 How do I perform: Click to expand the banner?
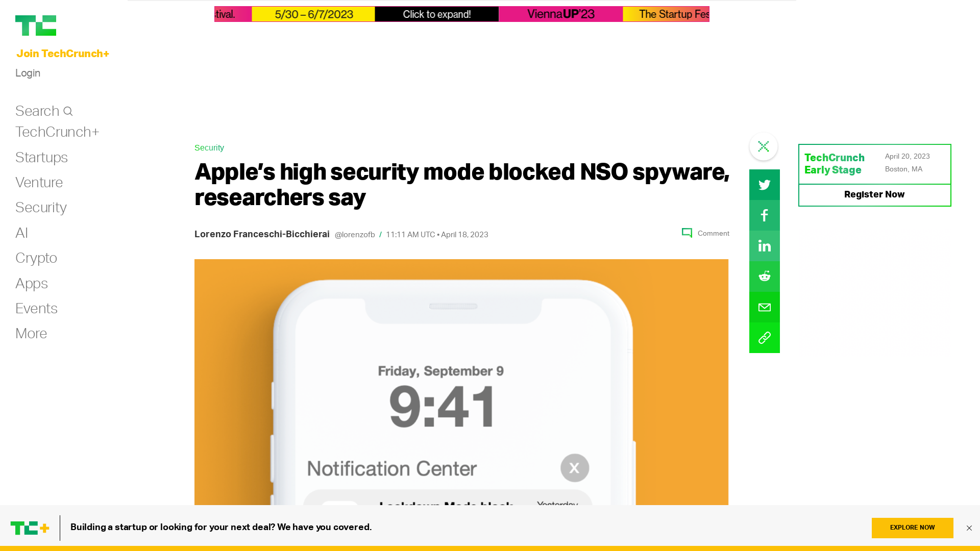[436, 14]
